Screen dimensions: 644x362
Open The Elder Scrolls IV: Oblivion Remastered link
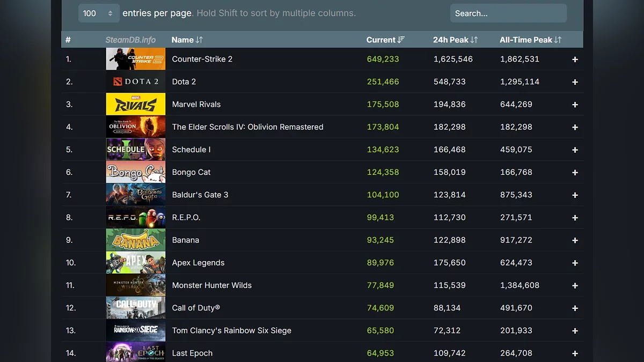pos(248,127)
